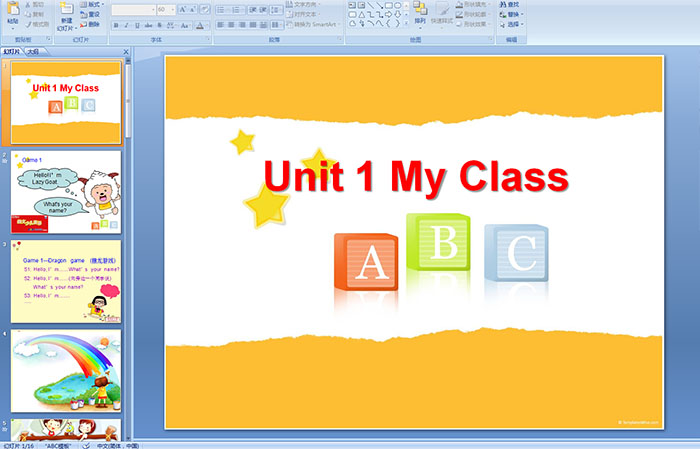Image resolution: width=700 pixels, height=449 pixels.
Task: Toggle Align Text Right
Action: coord(242,25)
